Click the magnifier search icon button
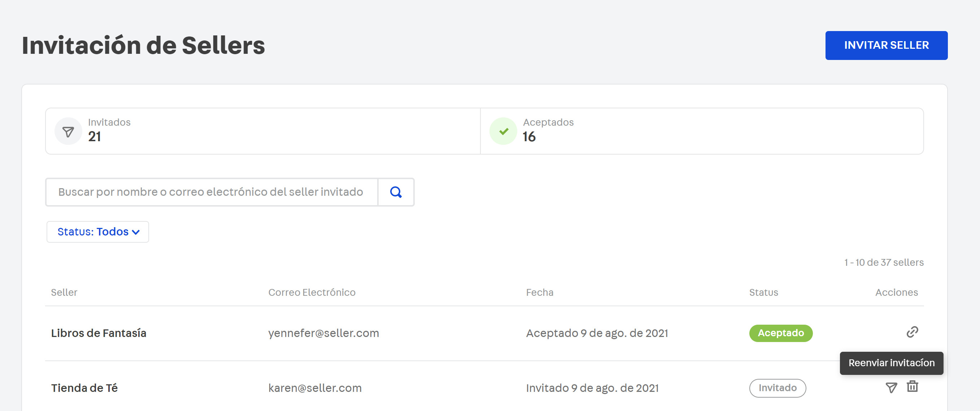Viewport: 980px width, 411px height. (x=396, y=192)
